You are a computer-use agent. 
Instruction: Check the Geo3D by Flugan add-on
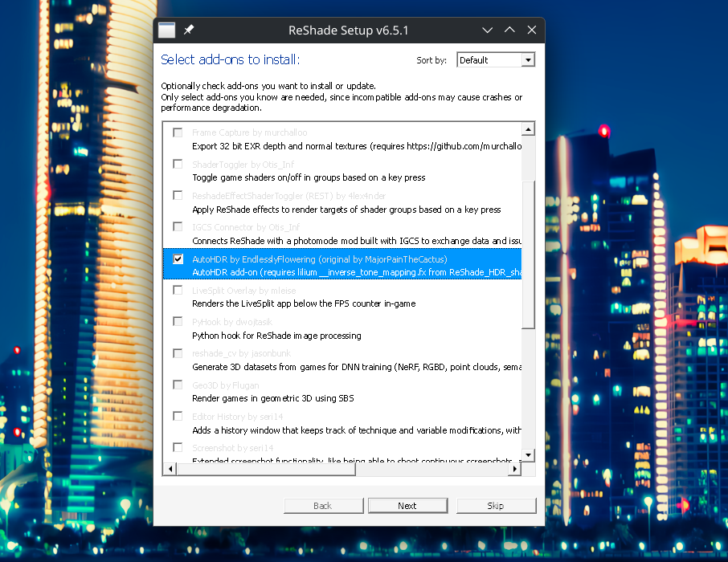coord(178,385)
